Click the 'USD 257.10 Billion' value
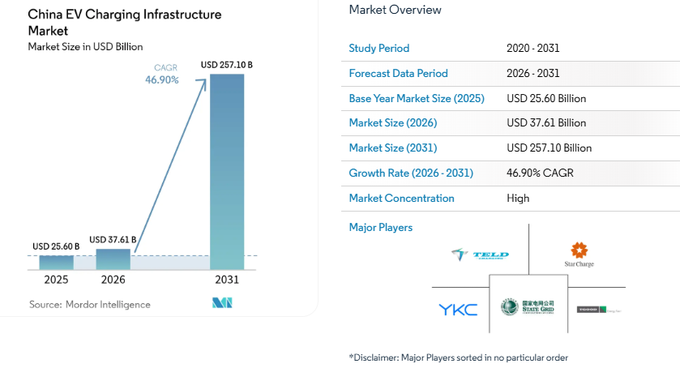 (549, 148)
